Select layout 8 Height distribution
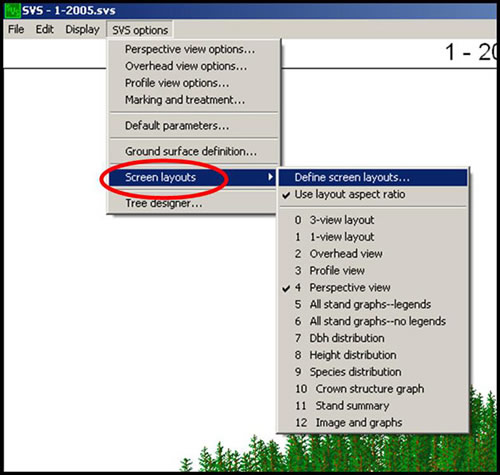 tap(373, 355)
